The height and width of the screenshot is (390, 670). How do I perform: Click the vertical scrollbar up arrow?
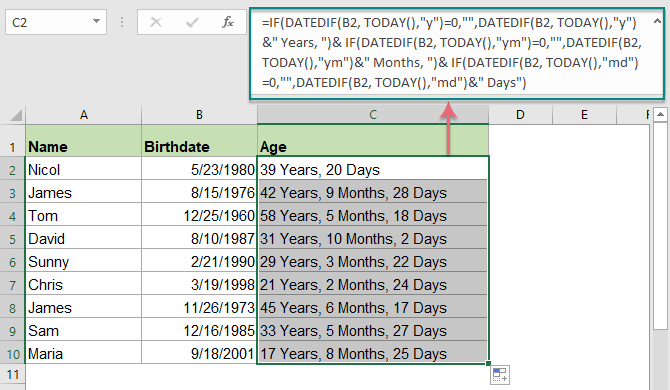(661, 114)
